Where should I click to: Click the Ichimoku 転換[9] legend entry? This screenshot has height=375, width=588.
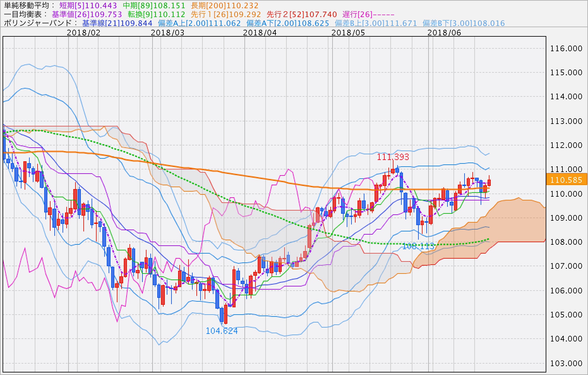(x=156, y=14)
